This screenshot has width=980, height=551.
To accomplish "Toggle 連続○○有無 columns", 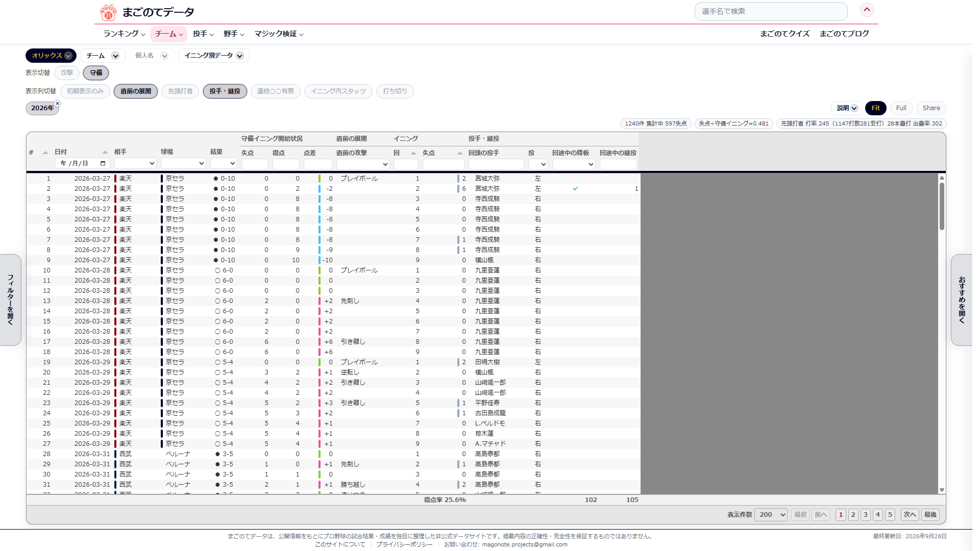I will (276, 91).
